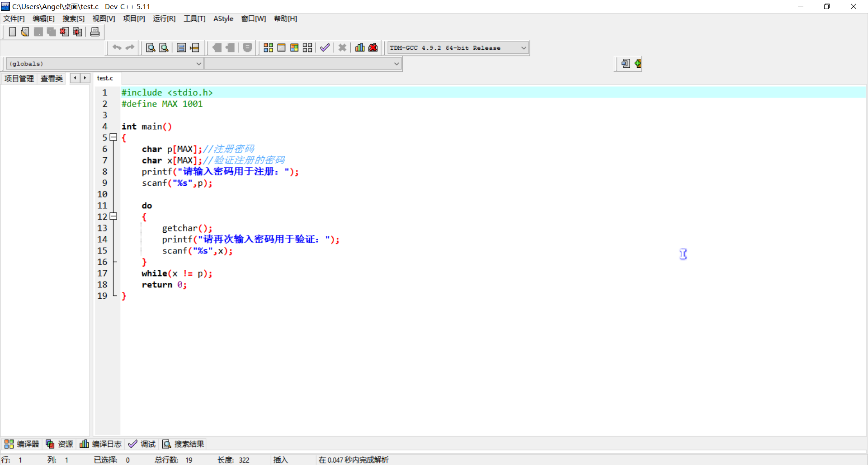Rebuild all files

(x=307, y=47)
